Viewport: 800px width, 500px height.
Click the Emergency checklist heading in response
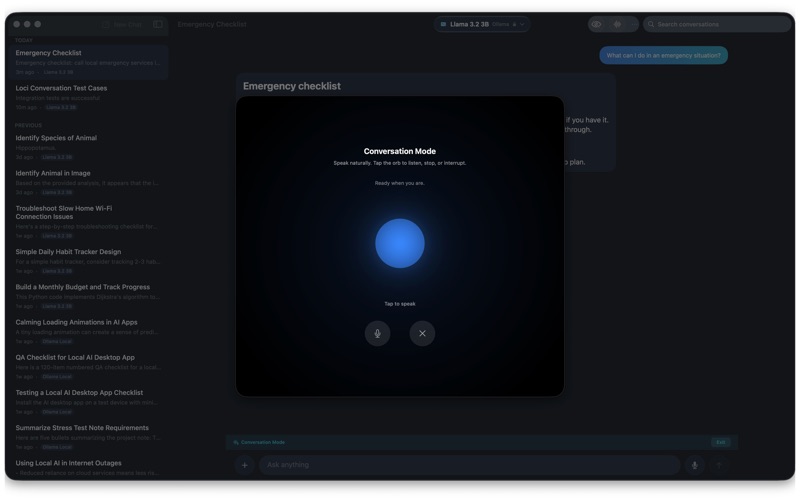click(x=292, y=86)
